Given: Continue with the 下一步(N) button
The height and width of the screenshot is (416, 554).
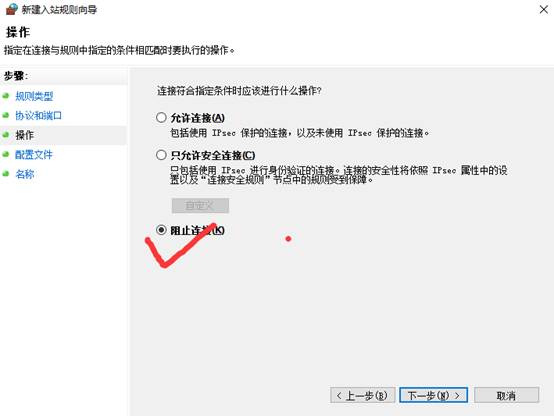Looking at the screenshot, I should tap(434, 395).
